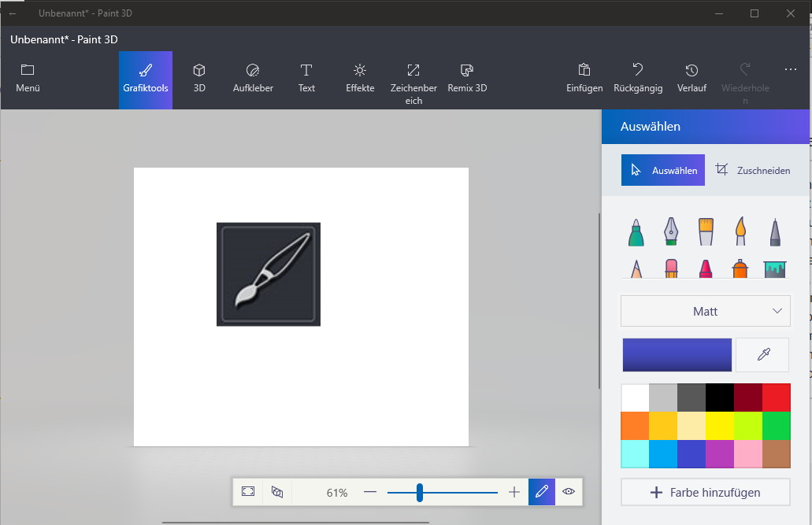The image size is (812, 525).
Task: Open the Menü panel
Action: coord(28,79)
